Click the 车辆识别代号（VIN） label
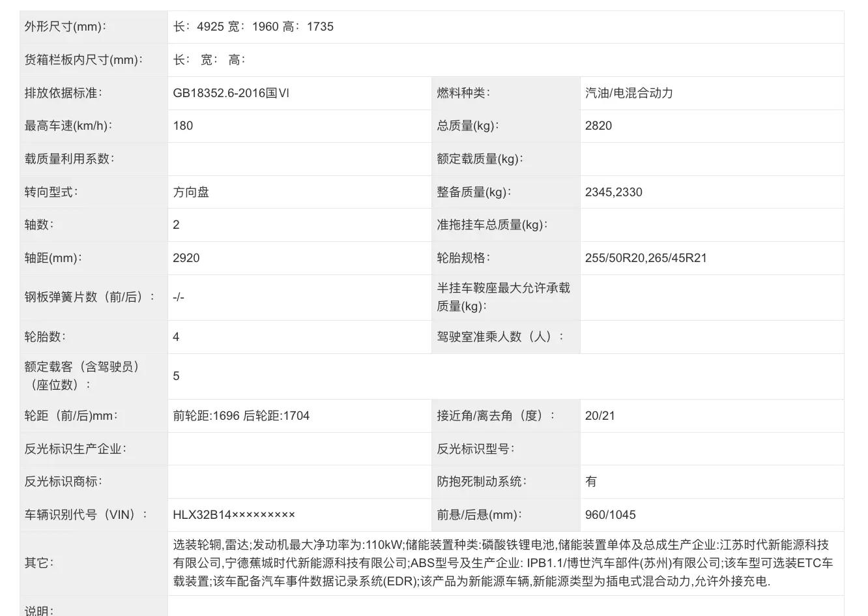The width and height of the screenshot is (868, 616). pos(87,515)
